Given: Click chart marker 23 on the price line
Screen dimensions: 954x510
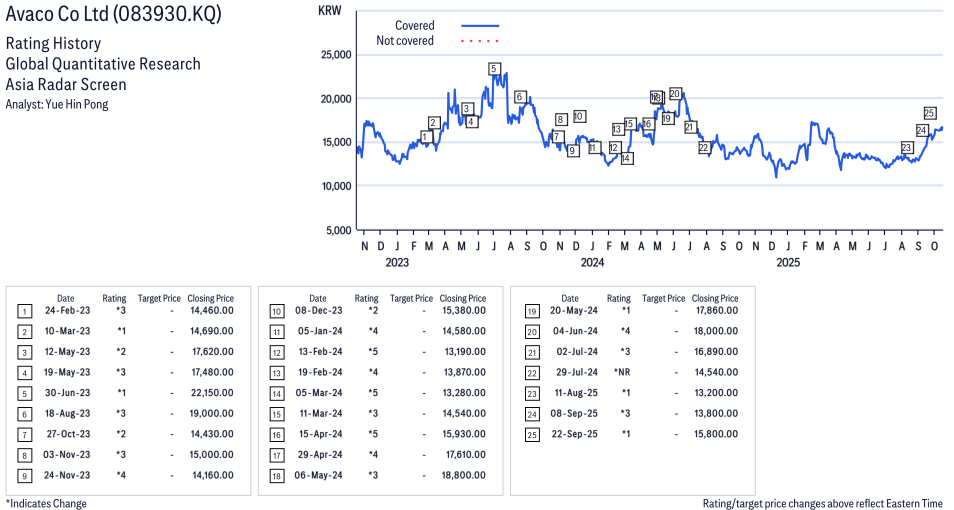Looking at the screenshot, I should pos(907,148).
